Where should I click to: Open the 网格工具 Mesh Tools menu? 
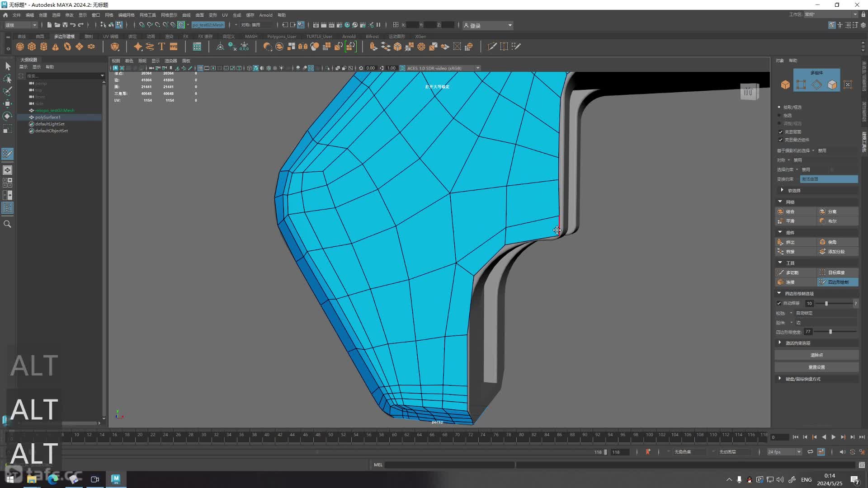click(147, 15)
